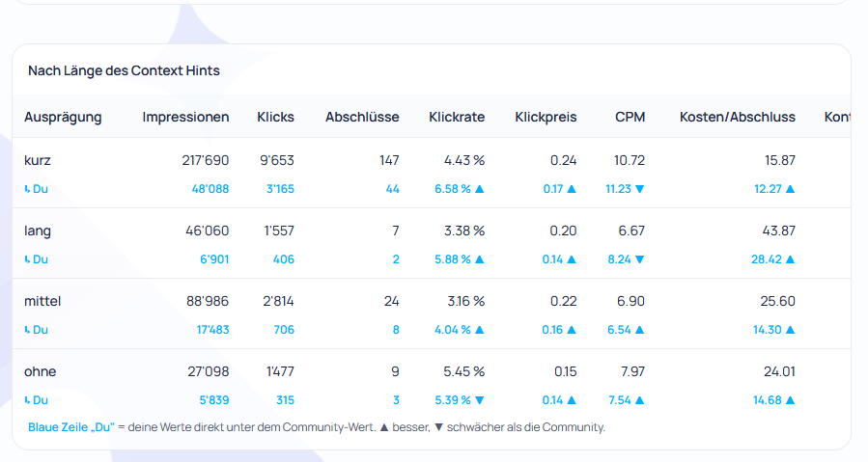Click the up arrow beside 0.17
The height and width of the screenshot is (462, 868).
click(x=572, y=189)
